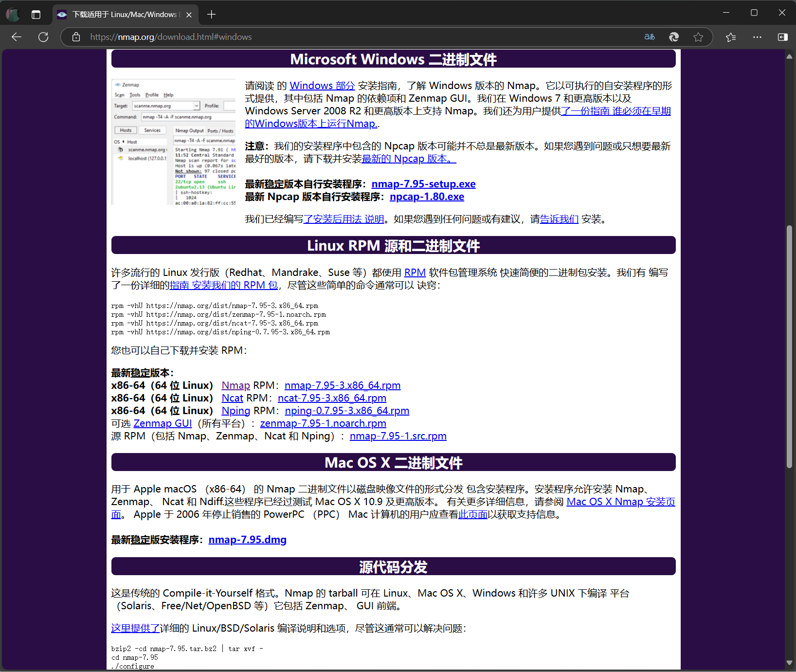Image resolution: width=796 pixels, height=672 pixels.
Task: Open the browser extension icon in address bar
Action: pos(674,37)
